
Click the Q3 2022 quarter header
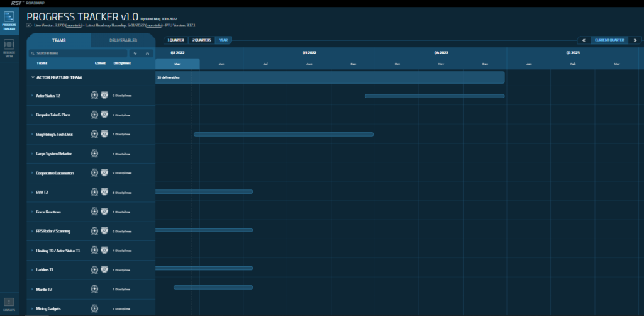coord(309,53)
